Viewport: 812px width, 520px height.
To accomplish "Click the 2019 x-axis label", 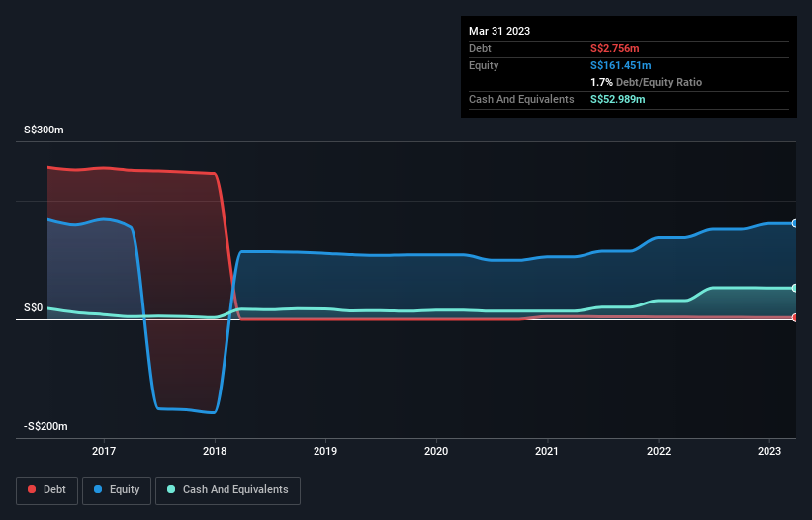I will (x=325, y=451).
